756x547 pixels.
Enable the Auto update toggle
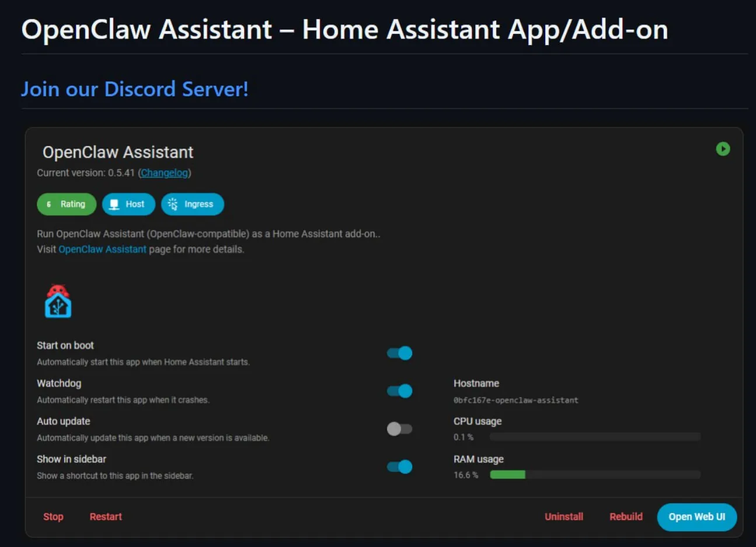point(400,429)
